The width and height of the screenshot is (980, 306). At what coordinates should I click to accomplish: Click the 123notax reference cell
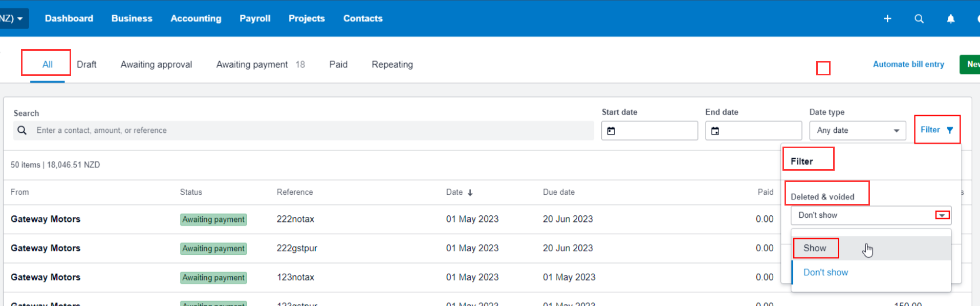[295, 277]
